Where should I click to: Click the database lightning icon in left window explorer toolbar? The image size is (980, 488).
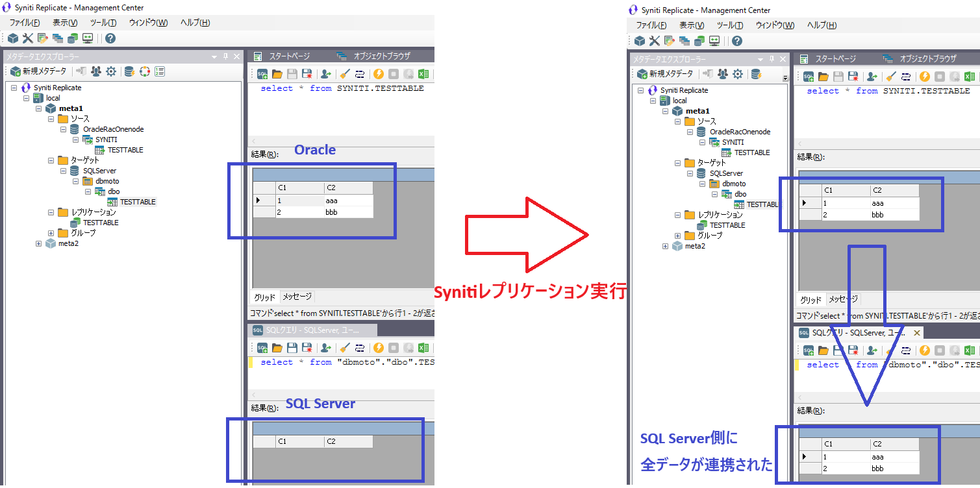click(x=130, y=71)
